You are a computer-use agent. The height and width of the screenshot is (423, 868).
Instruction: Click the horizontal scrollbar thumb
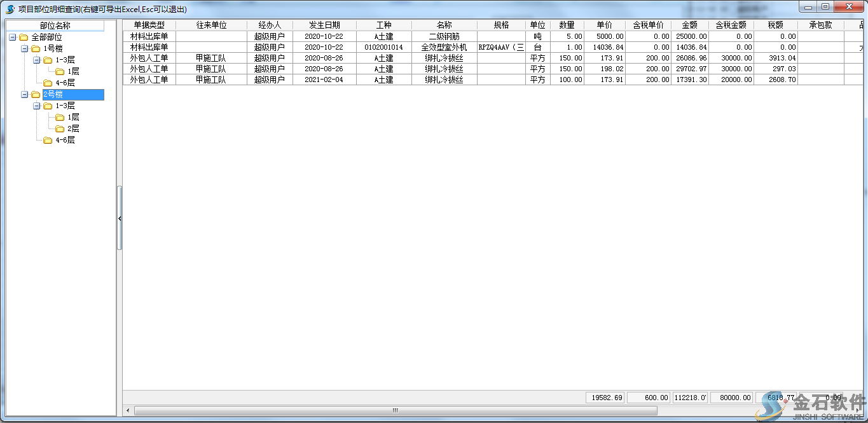point(395,410)
